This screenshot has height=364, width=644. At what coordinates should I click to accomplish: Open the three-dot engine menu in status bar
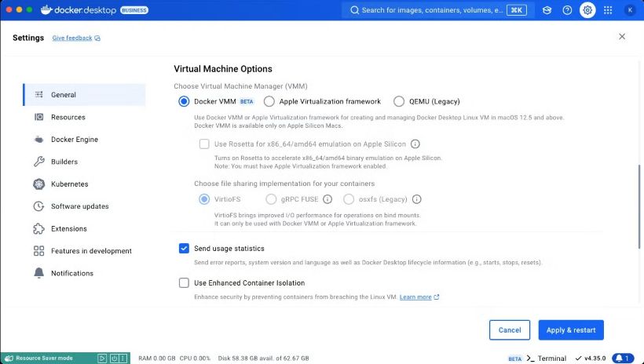click(x=125, y=358)
